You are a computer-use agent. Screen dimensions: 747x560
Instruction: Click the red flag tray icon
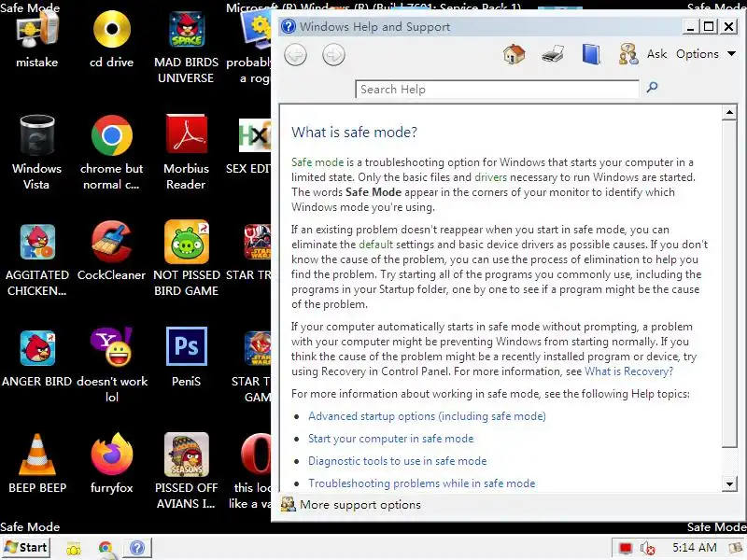[625, 549]
